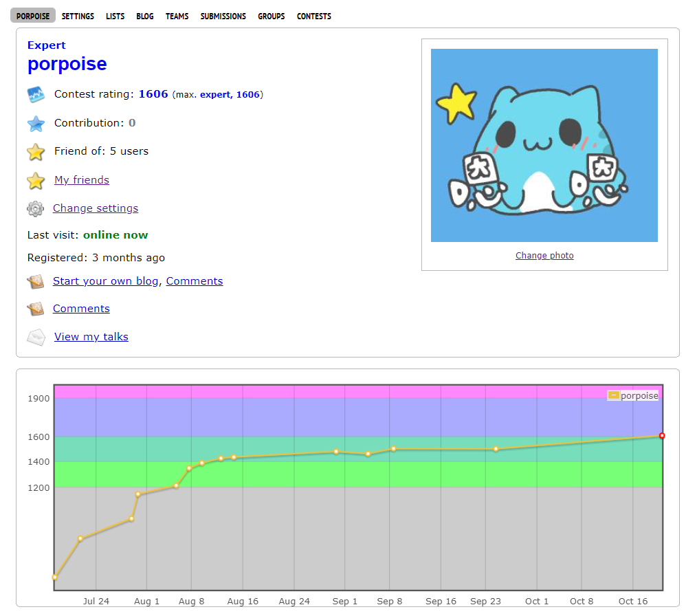686x616 pixels.
Task: Click Start your own blog link
Action: (x=105, y=281)
